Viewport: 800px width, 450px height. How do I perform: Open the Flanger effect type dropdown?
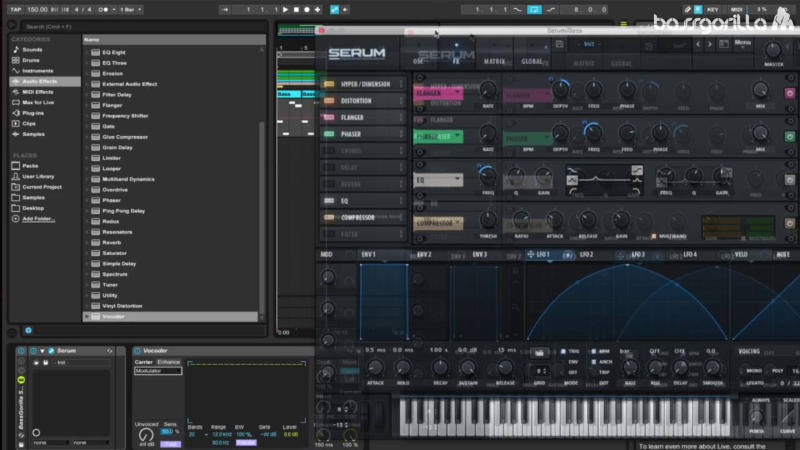[438, 93]
